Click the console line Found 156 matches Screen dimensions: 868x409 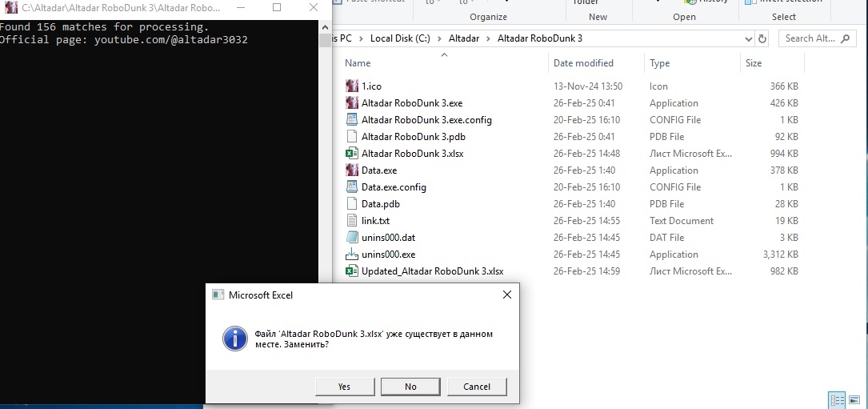click(104, 26)
